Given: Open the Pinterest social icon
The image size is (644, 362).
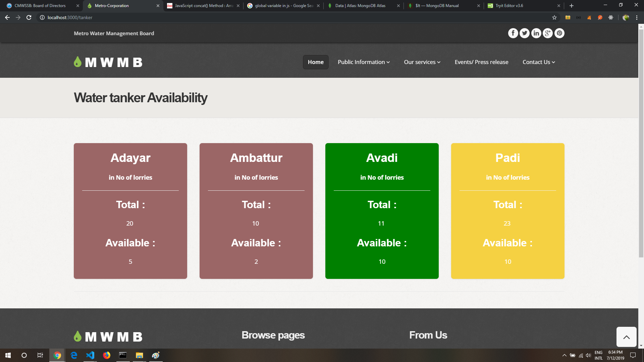Looking at the screenshot, I should point(559,33).
